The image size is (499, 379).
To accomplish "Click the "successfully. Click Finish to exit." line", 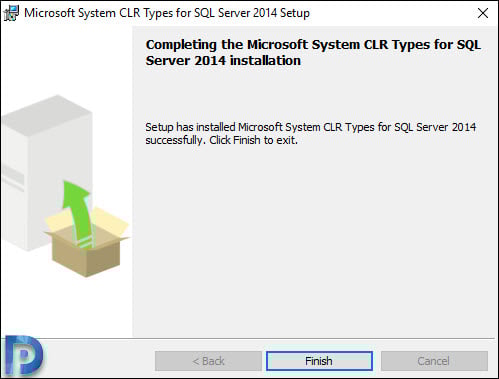I will coord(221,140).
